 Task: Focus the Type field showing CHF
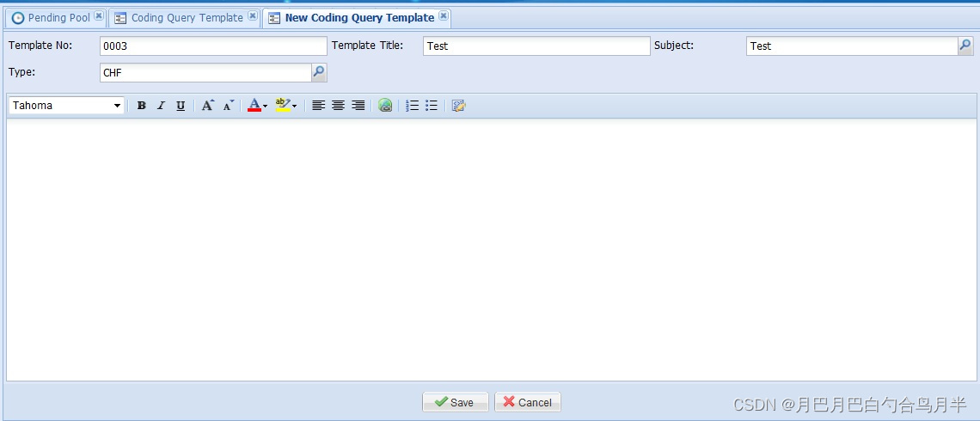(x=205, y=72)
